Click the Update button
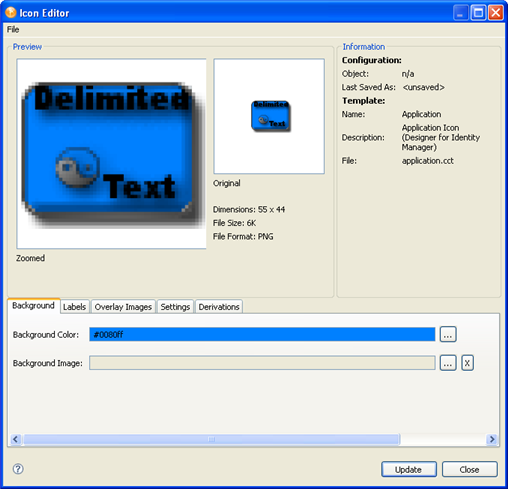The image size is (508, 489). click(x=409, y=469)
